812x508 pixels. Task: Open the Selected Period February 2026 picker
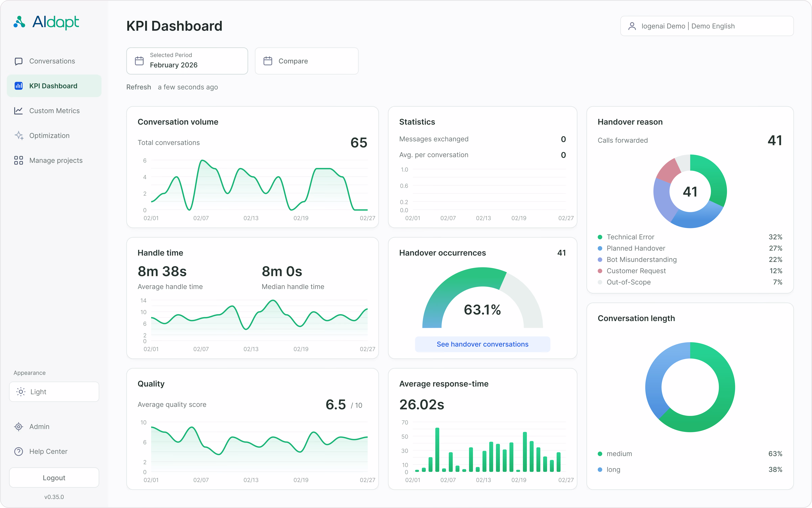(x=187, y=61)
